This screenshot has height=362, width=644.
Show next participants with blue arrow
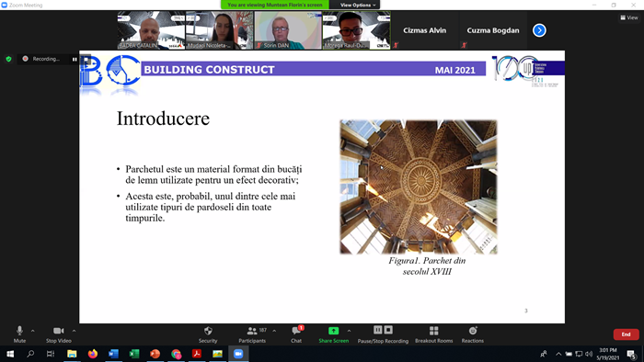click(x=539, y=30)
